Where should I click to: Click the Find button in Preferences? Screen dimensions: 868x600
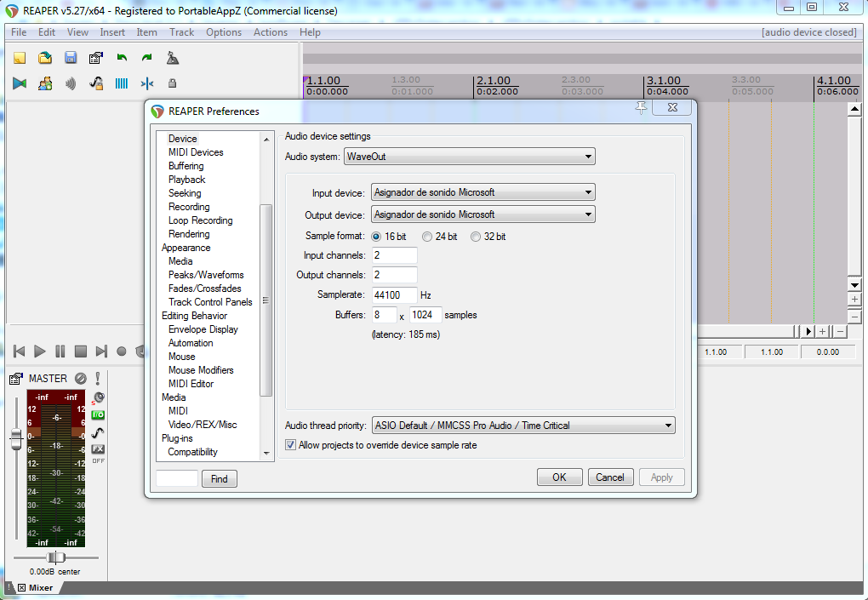click(x=220, y=479)
